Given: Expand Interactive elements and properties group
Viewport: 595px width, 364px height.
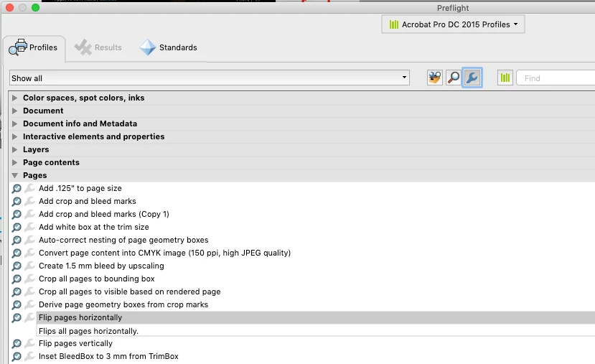Looking at the screenshot, I should (x=14, y=136).
